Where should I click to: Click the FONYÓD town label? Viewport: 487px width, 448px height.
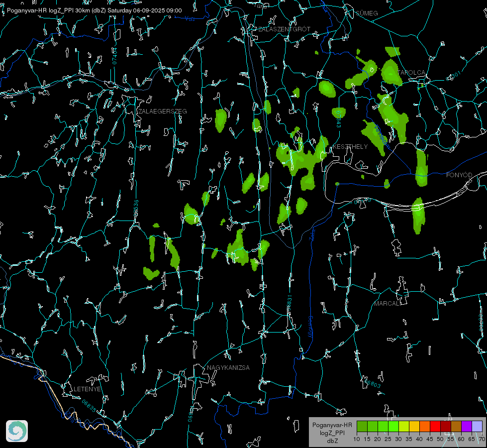[x=459, y=175]
